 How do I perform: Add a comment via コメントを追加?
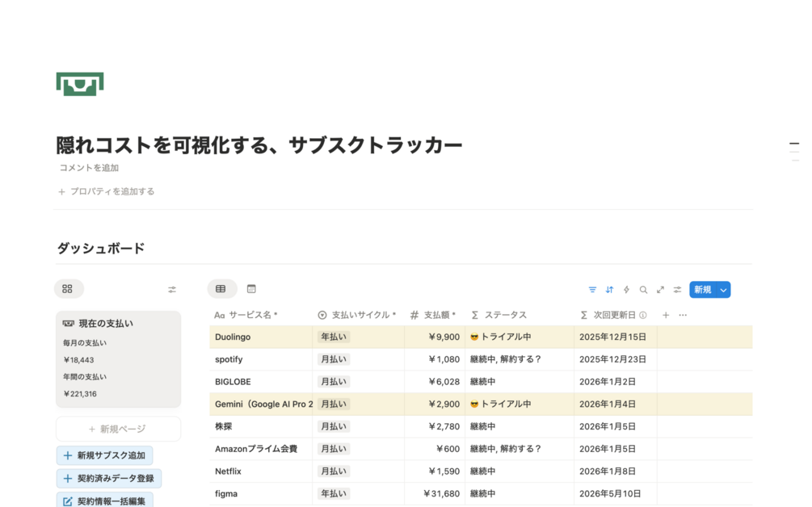coord(89,168)
